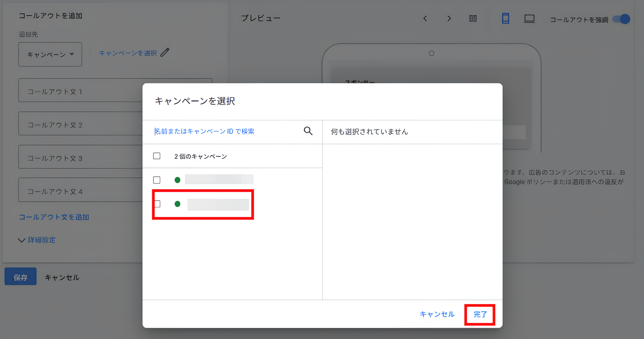Image resolution: width=644 pixels, height=339 pixels.
Task: Switch preview to mobile view
Action: click(x=505, y=19)
